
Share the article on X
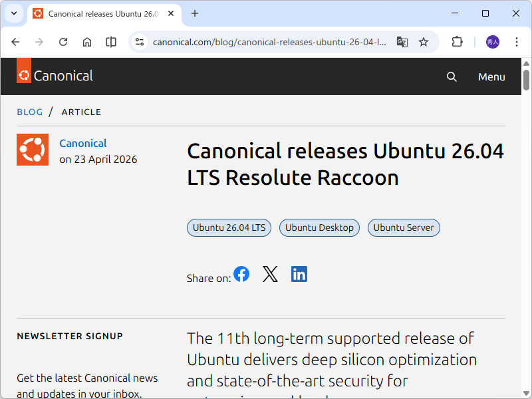point(270,273)
